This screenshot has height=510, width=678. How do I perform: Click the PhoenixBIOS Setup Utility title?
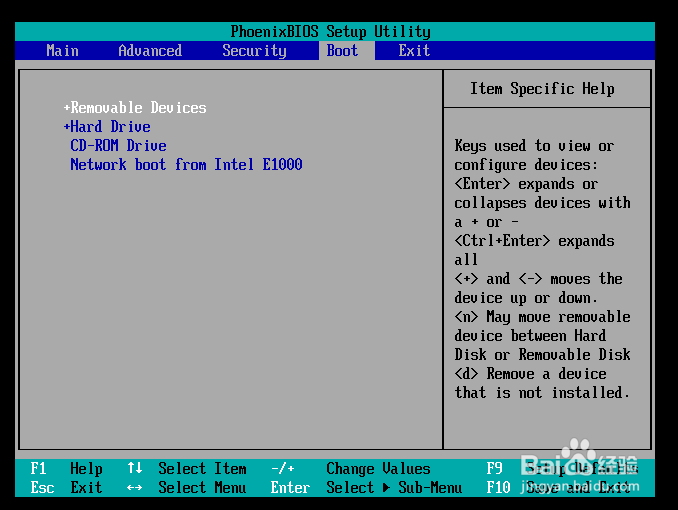(330, 32)
